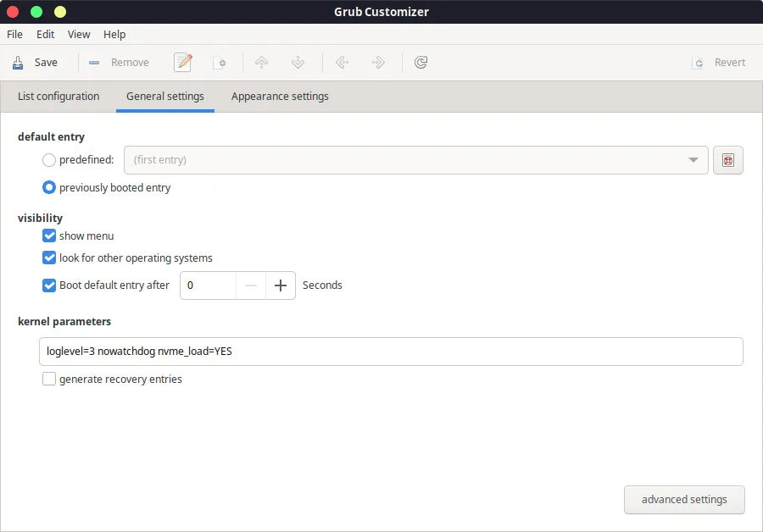Viewport: 763px width, 532px height.
Task: Click the kernel parameters text field
Action: tap(391, 352)
